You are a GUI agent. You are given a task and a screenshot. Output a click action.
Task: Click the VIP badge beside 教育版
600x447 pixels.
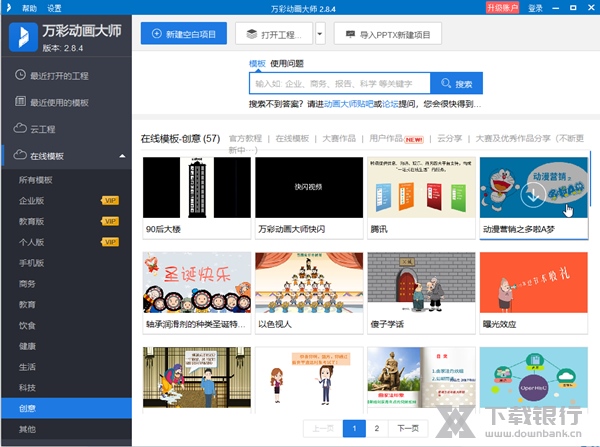pyautogui.click(x=110, y=221)
